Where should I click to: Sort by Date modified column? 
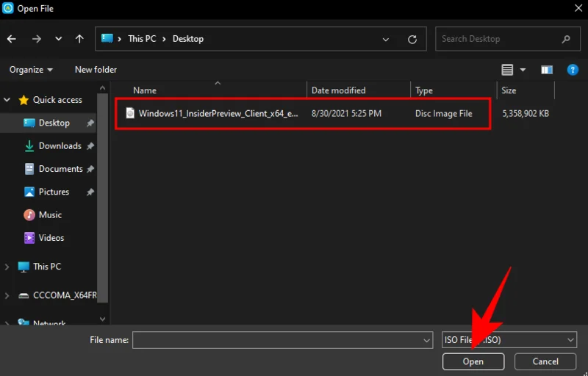[338, 90]
